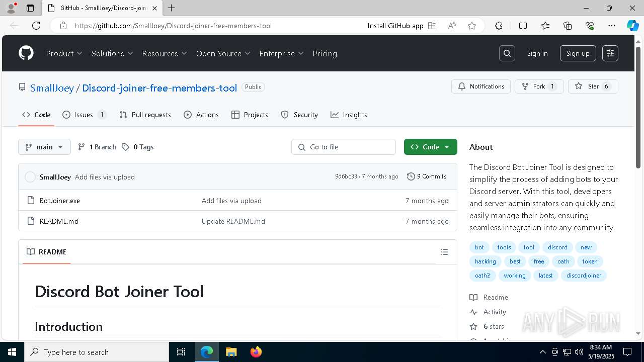The image size is (644, 362).
Task: Open the SmallJoey owner link
Action: (x=52, y=88)
